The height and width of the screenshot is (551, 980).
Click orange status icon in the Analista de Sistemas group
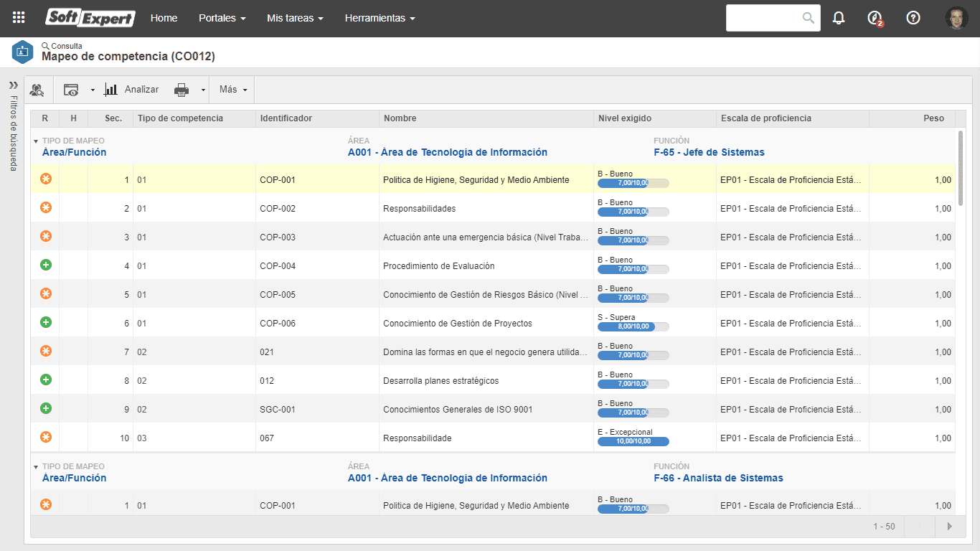[46, 504]
